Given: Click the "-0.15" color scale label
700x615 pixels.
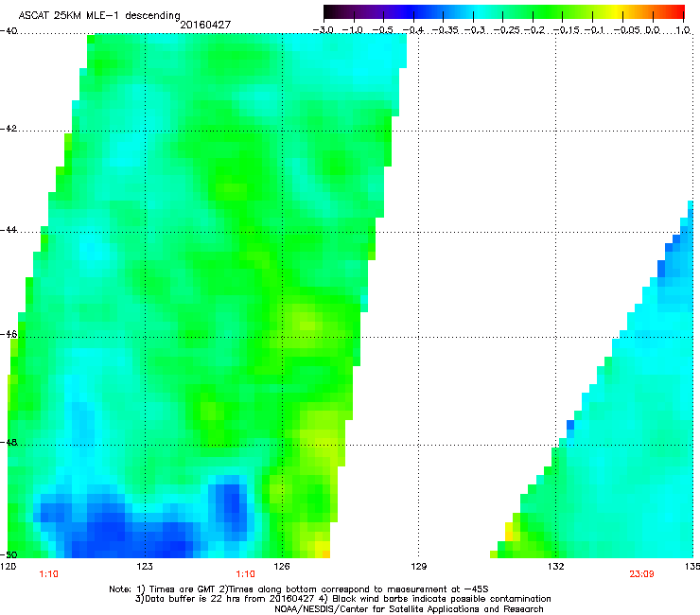Looking at the screenshot, I should [x=566, y=30].
